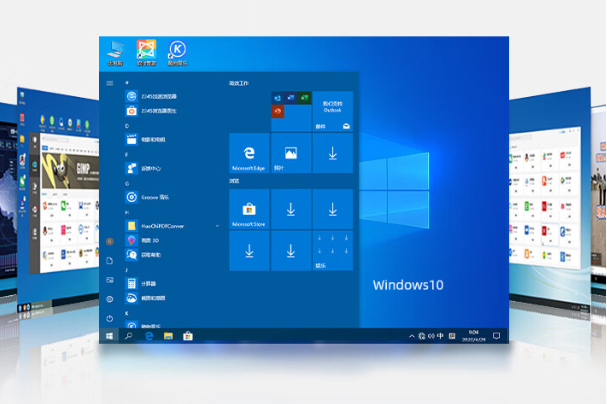Click the Photos tile in Start menu
The height and width of the screenshot is (404, 607).
tap(290, 153)
